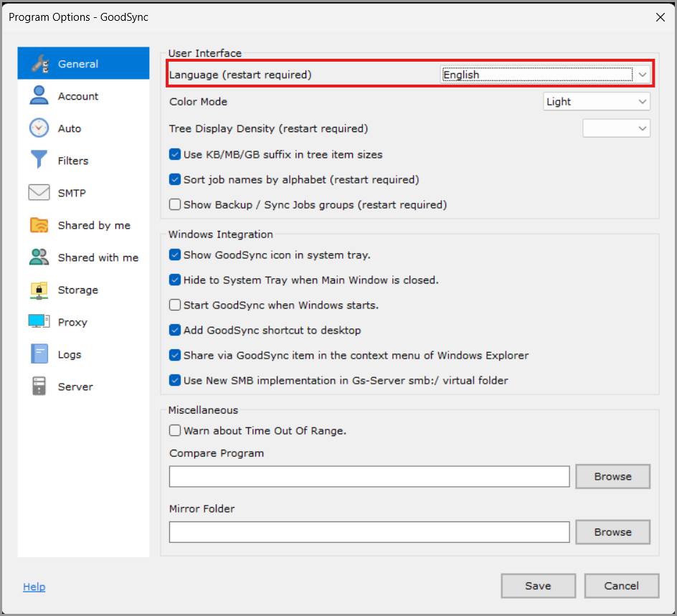Click the Account person icon

pyautogui.click(x=39, y=95)
